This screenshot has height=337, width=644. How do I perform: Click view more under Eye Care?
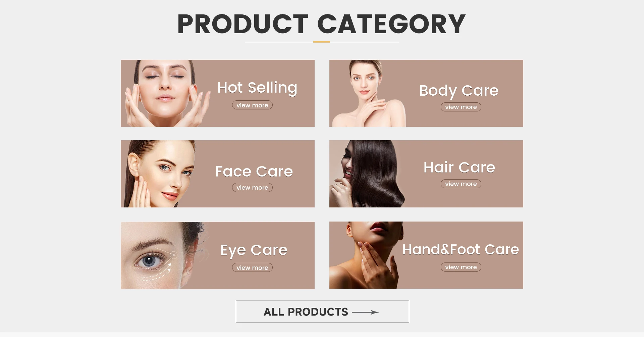(x=252, y=268)
